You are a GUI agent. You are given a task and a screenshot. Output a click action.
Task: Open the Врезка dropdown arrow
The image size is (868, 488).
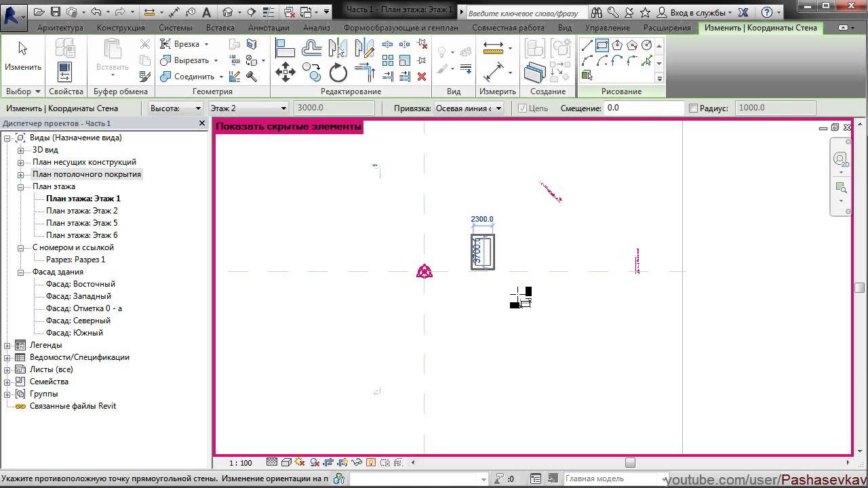click(x=206, y=44)
